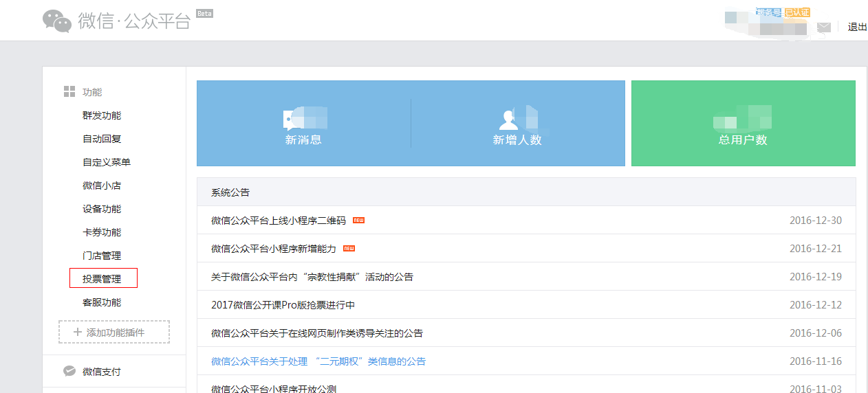This screenshot has width=868, height=393.
Task: Open the 2017微信公开课Pro版 announcement
Action: point(283,305)
